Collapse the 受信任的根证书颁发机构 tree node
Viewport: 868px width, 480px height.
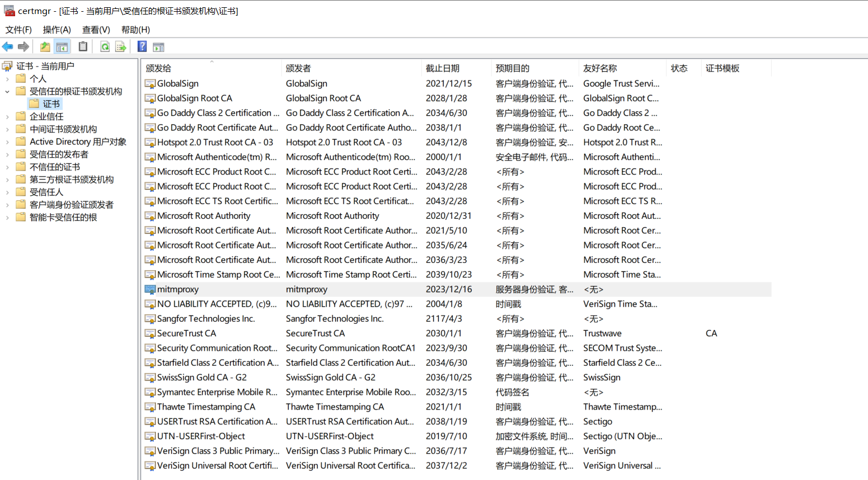[x=7, y=92]
